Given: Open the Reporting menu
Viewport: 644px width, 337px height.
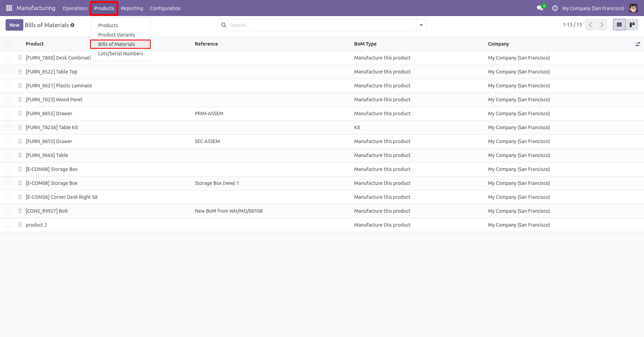Looking at the screenshot, I should point(132,8).
